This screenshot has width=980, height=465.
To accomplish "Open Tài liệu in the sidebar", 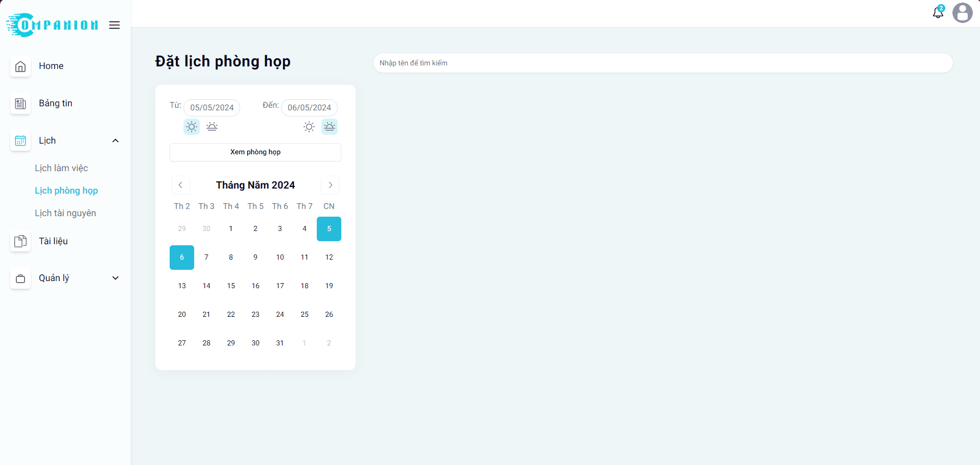I will pos(53,241).
